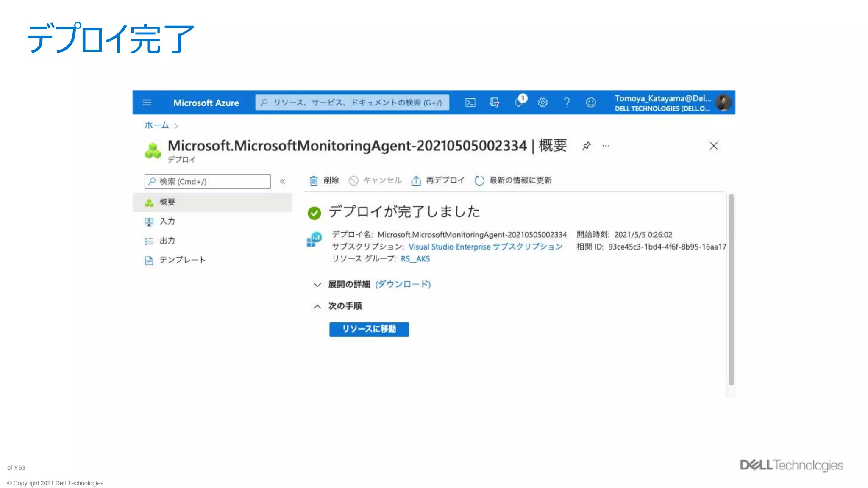Click the キャンセル toolbar button
The width and height of the screenshot is (868, 488).
375,180
